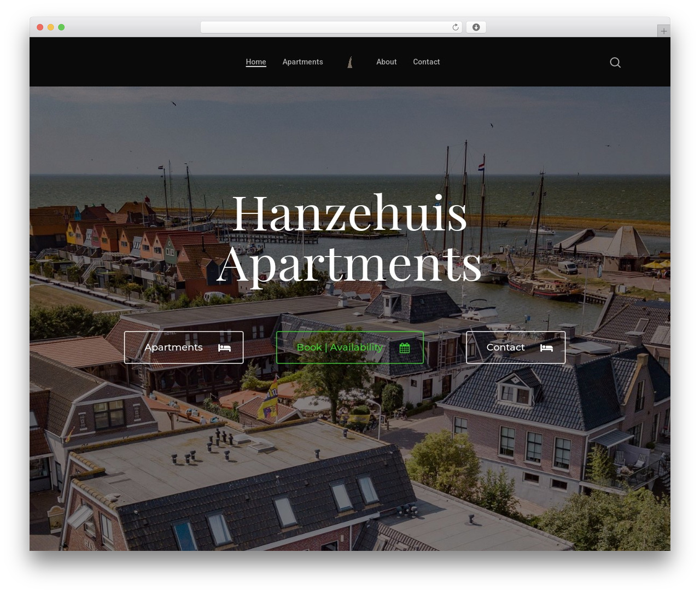Screen dimensions: 700x593
Task: Open the browser downloads button
Action: [476, 27]
